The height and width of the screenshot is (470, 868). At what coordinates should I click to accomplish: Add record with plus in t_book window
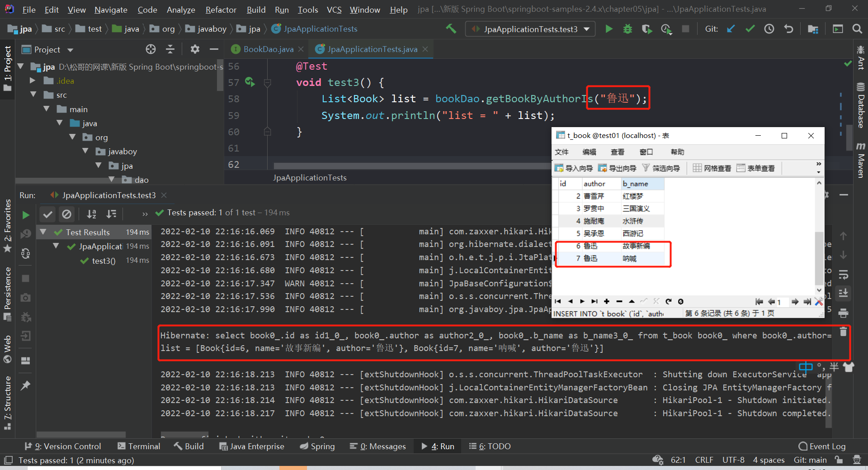pyautogui.click(x=607, y=301)
